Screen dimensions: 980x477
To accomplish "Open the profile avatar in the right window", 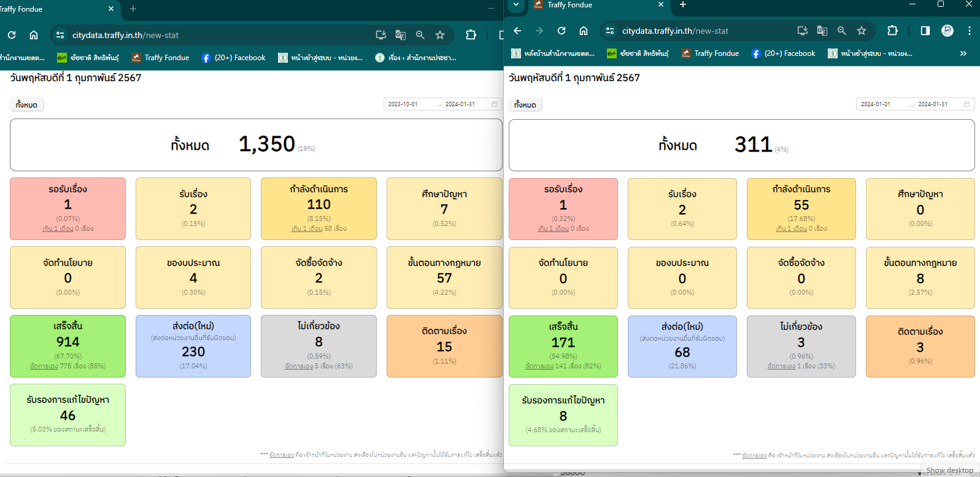I will [x=947, y=31].
